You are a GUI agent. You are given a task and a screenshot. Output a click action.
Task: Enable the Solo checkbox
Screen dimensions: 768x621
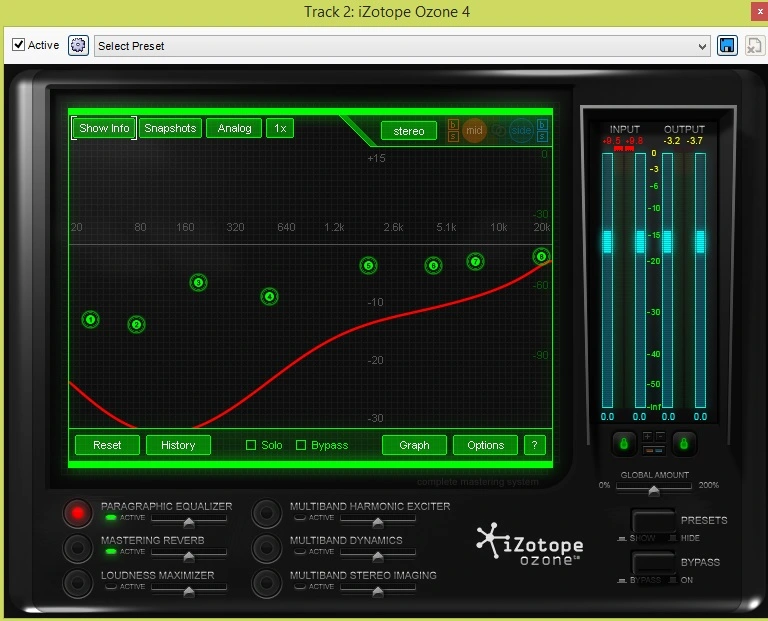[251, 445]
